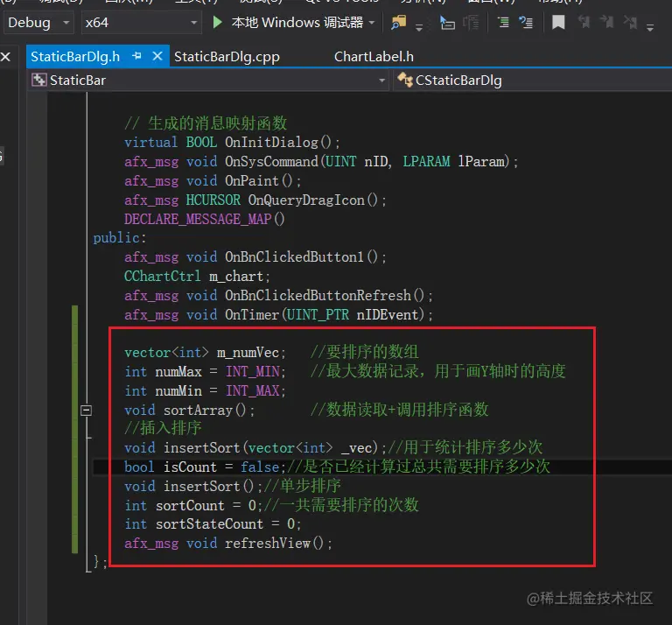The image size is (672, 625).
Task: Click the sortCount variable
Action: (190, 505)
